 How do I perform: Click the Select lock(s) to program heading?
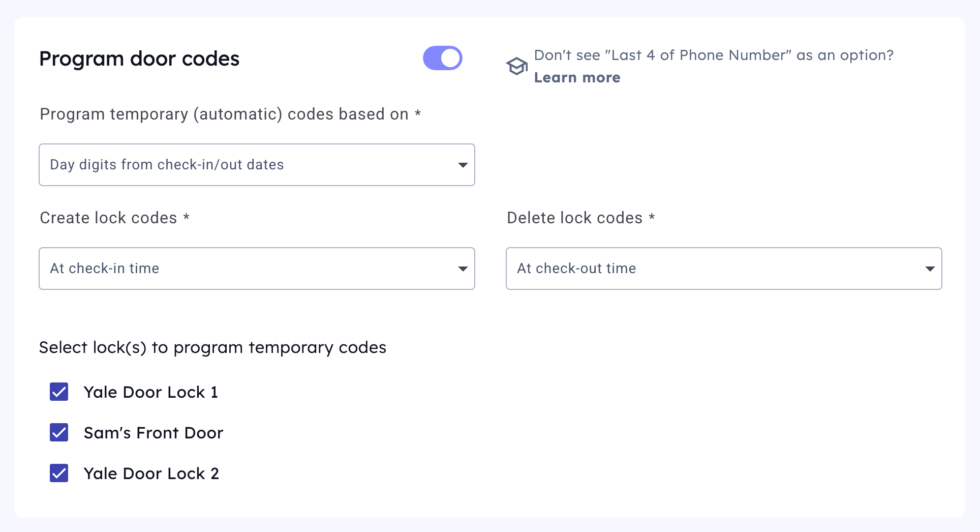[x=212, y=347]
